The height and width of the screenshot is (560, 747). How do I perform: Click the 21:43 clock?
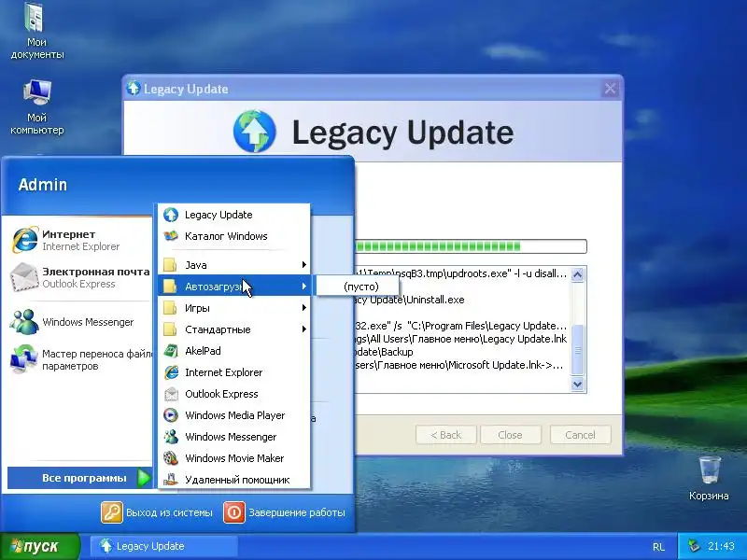(x=721, y=546)
